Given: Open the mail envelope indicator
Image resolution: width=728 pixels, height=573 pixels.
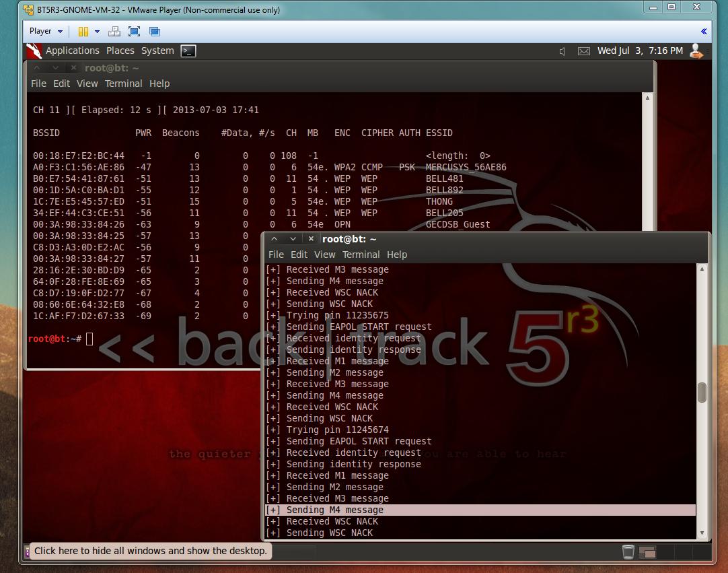Looking at the screenshot, I should click(583, 51).
